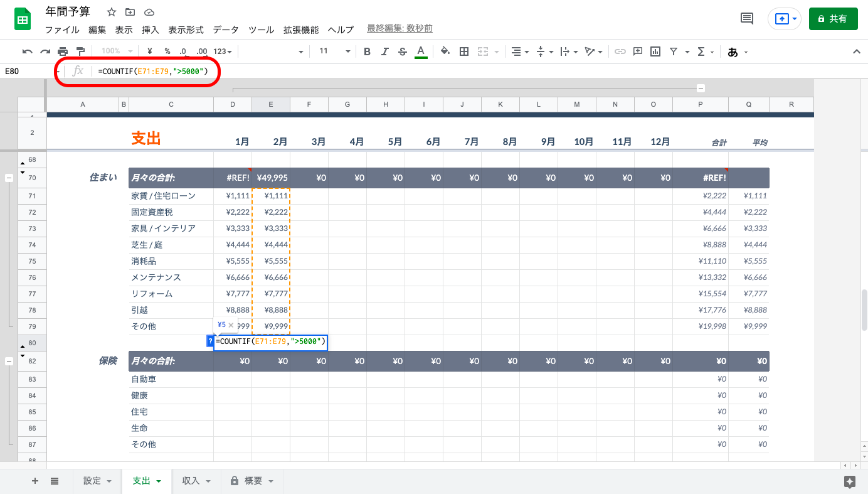Image resolution: width=868 pixels, height=494 pixels.
Task: Click the undo arrow icon
Action: pyautogui.click(x=27, y=51)
